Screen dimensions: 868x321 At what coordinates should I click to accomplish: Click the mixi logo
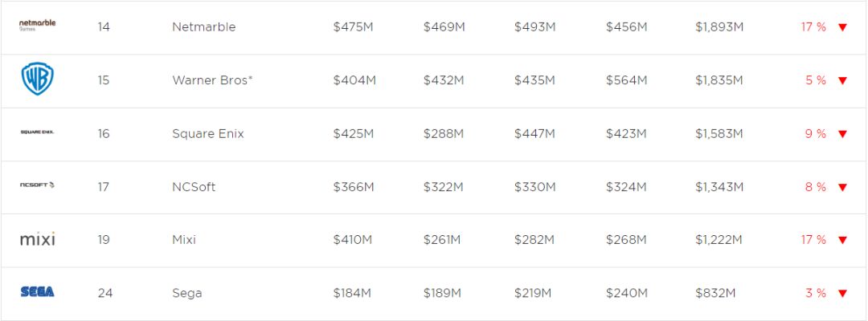[37, 239]
